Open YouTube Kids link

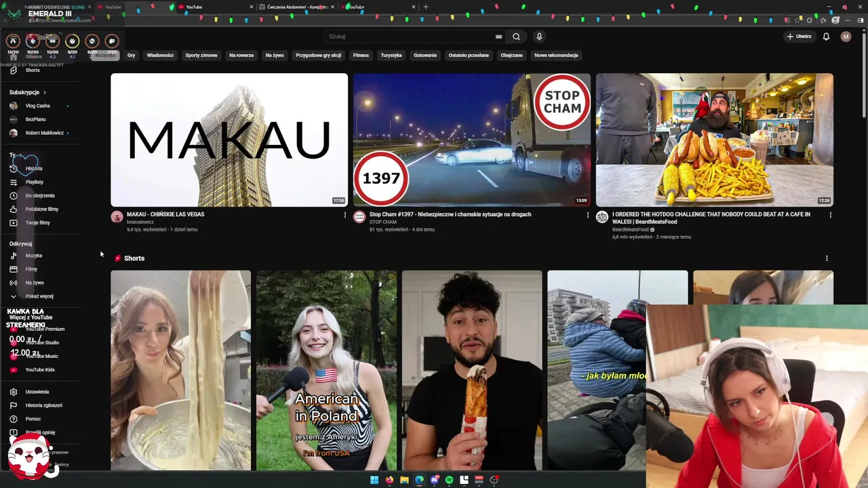39,369
